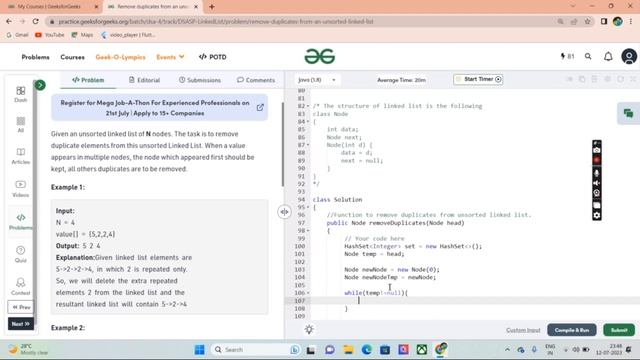Click the taskbar Search box

(255, 349)
